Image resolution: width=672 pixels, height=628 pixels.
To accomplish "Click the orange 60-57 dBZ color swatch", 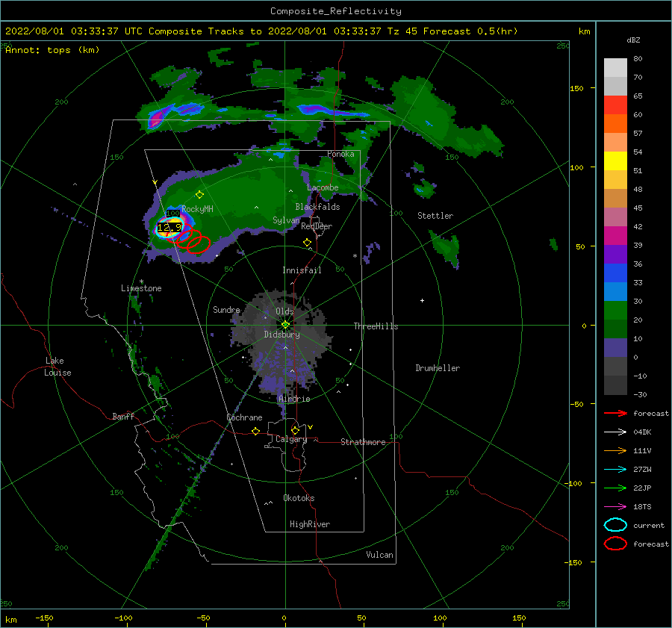I will (615, 124).
